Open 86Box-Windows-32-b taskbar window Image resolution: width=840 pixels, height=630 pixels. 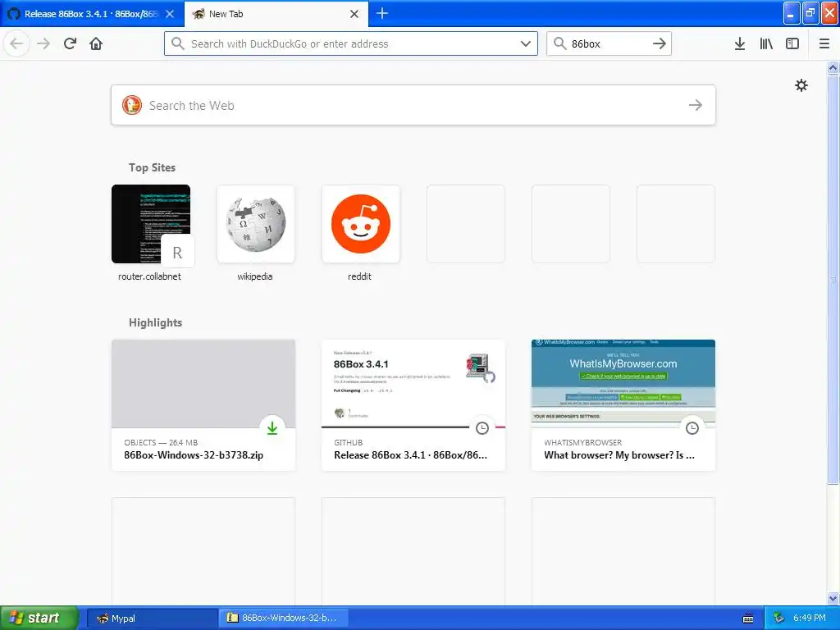pyautogui.click(x=285, y=619)
